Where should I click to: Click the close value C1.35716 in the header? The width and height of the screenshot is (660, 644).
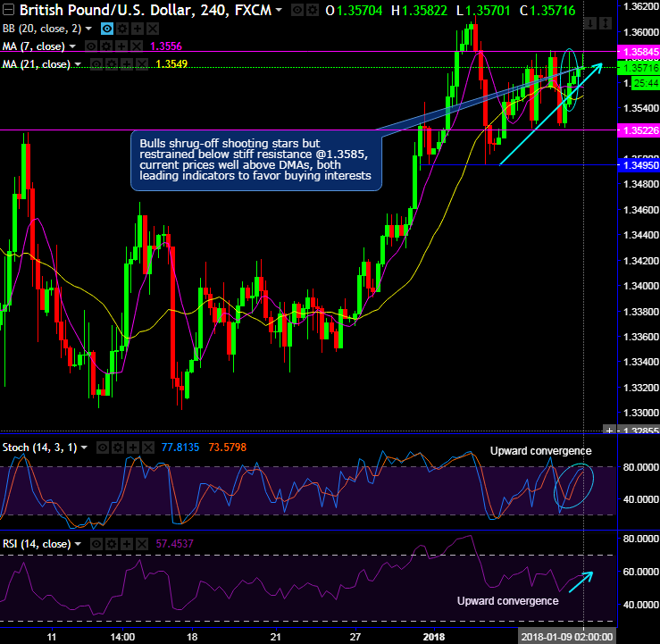[x=547, y=10]
